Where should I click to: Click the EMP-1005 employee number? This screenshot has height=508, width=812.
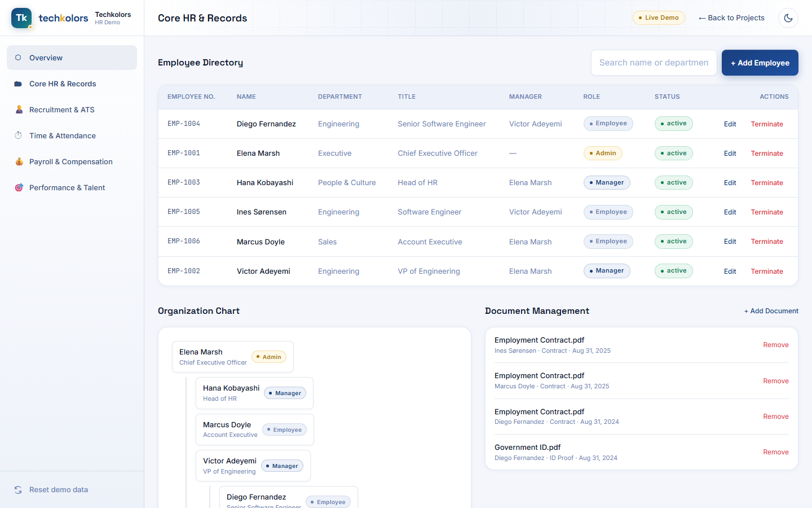(184, 212)
